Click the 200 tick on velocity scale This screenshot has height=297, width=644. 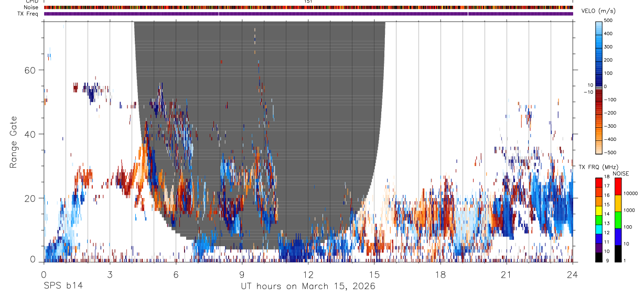(x=609, y=60)
